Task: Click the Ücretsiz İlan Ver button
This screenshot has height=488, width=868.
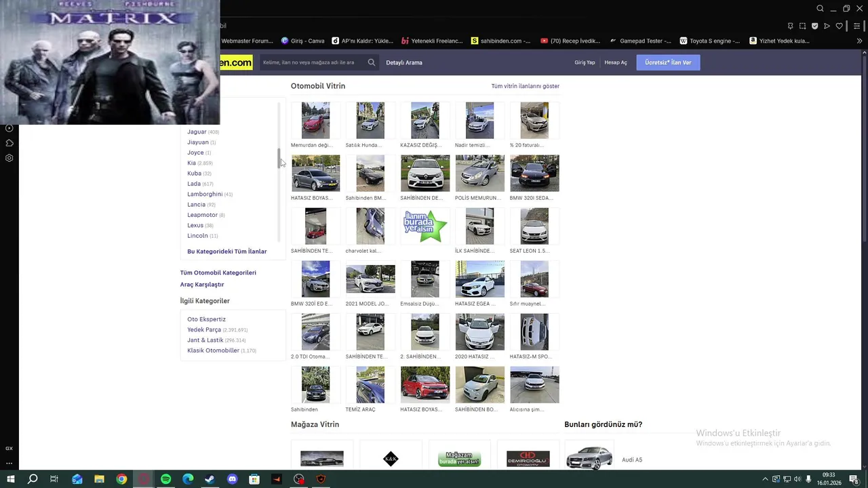Action: [668, 62]
